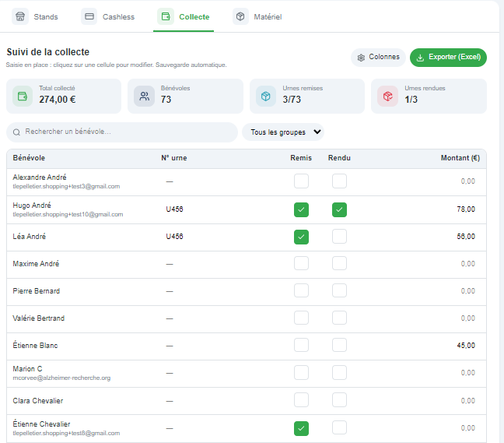The width and height of the screenshot is (504, 443).
Task: Click the Matériel box icon
Action: pyautogui.click(x=240, y=16)
